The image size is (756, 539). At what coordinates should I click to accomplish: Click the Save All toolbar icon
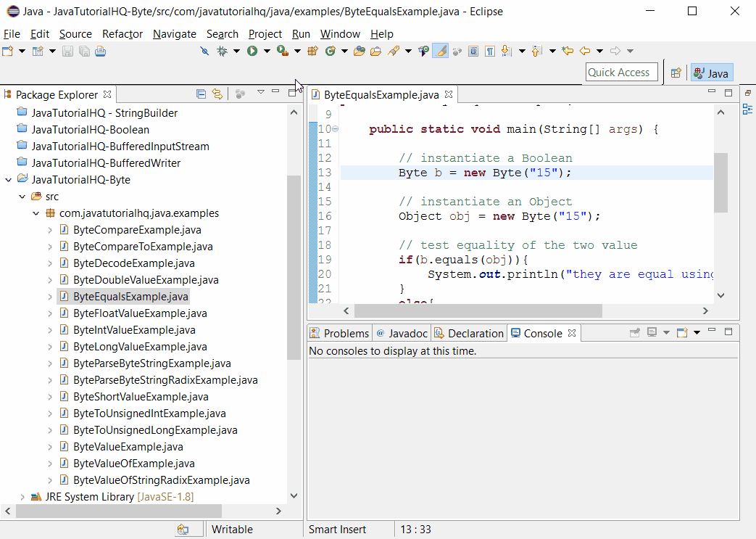pos(84,52)
